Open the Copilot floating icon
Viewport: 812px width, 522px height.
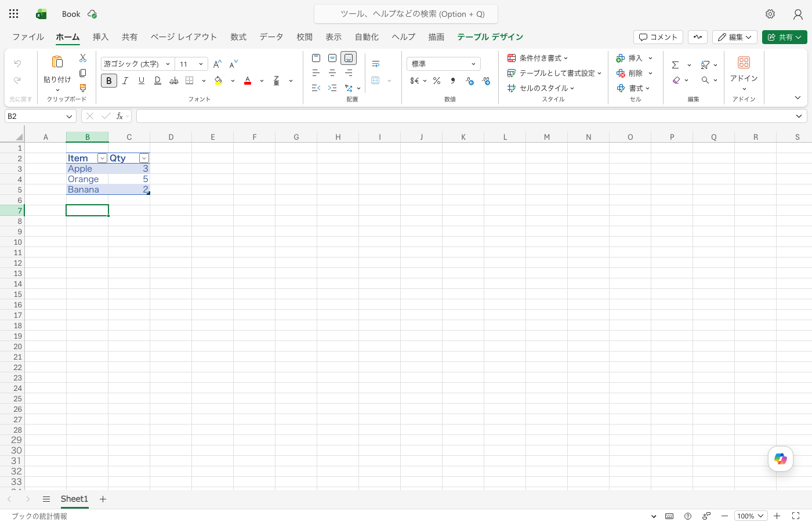coord(781,459)
